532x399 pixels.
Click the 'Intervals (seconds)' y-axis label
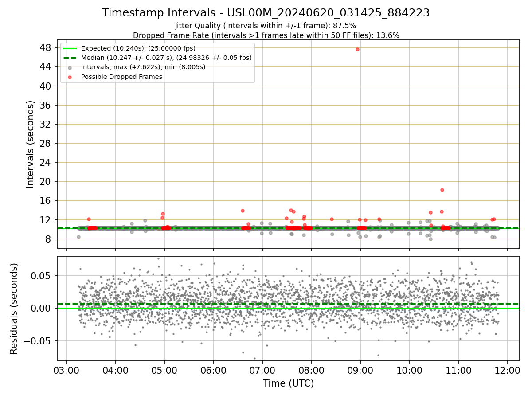30,144
